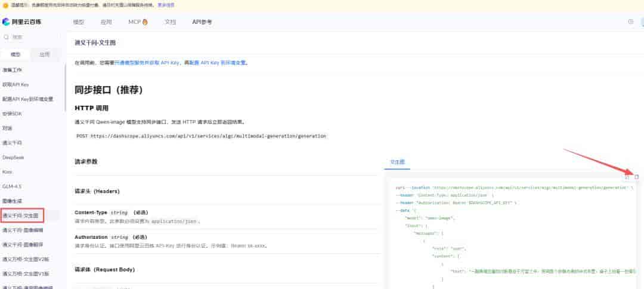The width and height of the screenshot is (644, 289).
Task: Switch to the sidebar 模型 tab
Action: 16,54
